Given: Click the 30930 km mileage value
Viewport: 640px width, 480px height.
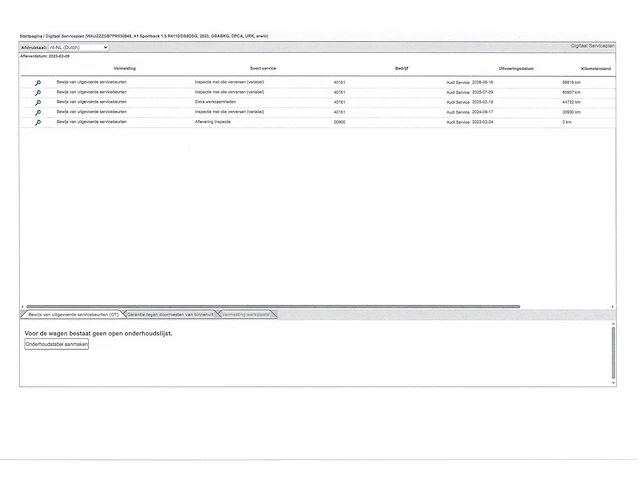Looking at the screenshot, I should click(x=571, y=112).
